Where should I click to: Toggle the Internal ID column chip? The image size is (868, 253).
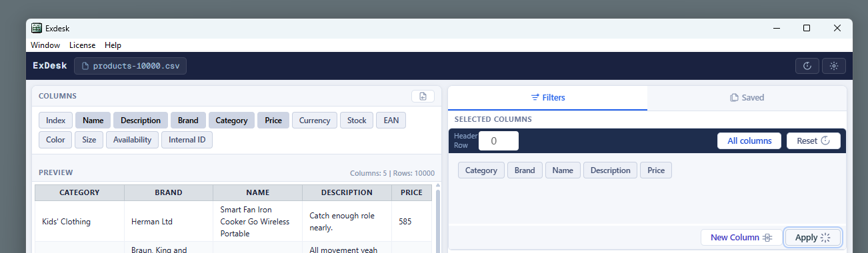point(187,140)
